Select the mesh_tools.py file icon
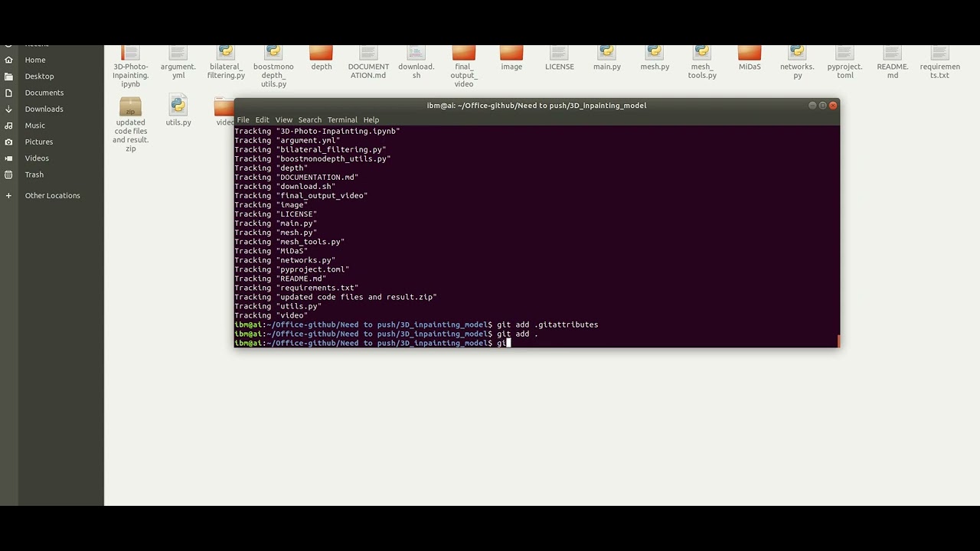 pyautogui.click(x=702, y=53)
